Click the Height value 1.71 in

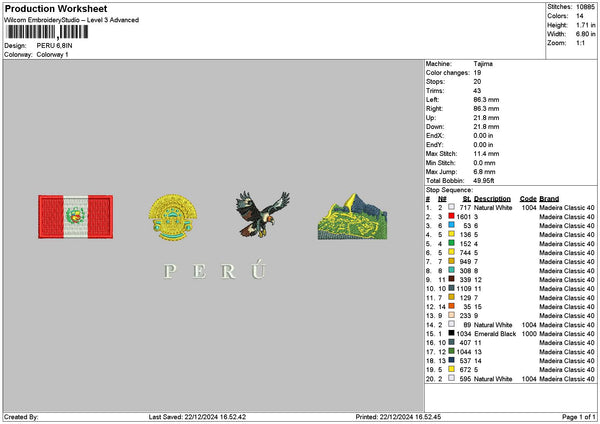click(585, 25)
